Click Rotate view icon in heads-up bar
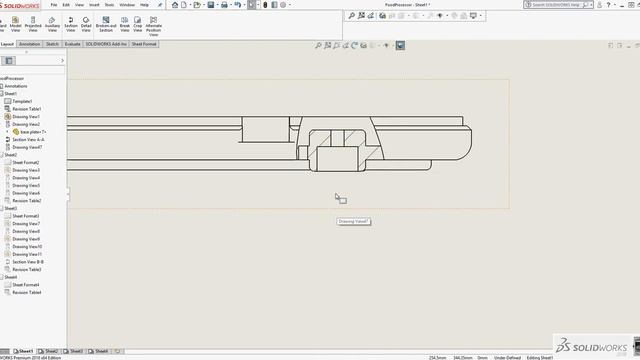 click(354, 45)
